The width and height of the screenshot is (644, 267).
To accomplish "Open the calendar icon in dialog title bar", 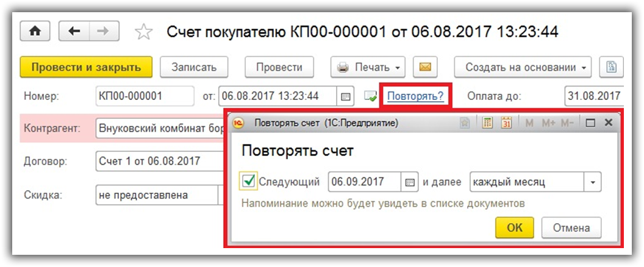I will click(506, 123).
